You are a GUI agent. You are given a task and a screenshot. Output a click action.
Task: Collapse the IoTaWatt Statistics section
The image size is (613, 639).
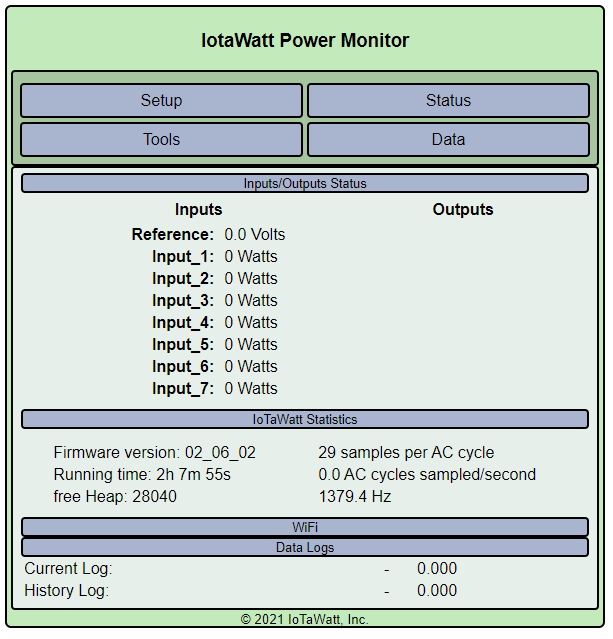point(305,419)
